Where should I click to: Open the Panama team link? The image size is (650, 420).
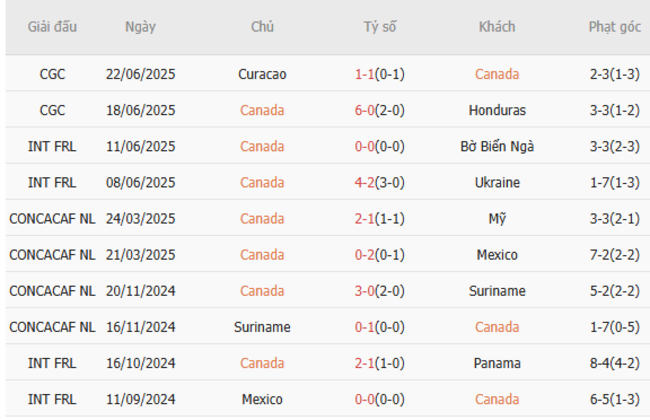point(497,362)
